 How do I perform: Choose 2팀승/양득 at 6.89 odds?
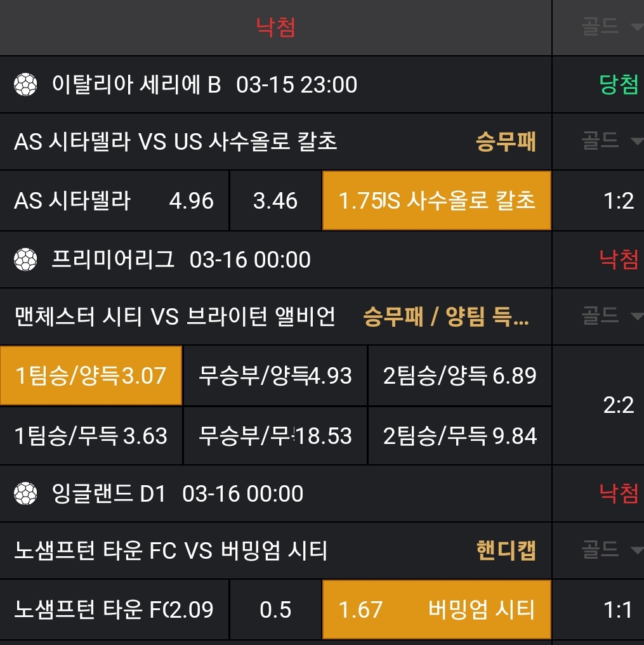(459, 375)
